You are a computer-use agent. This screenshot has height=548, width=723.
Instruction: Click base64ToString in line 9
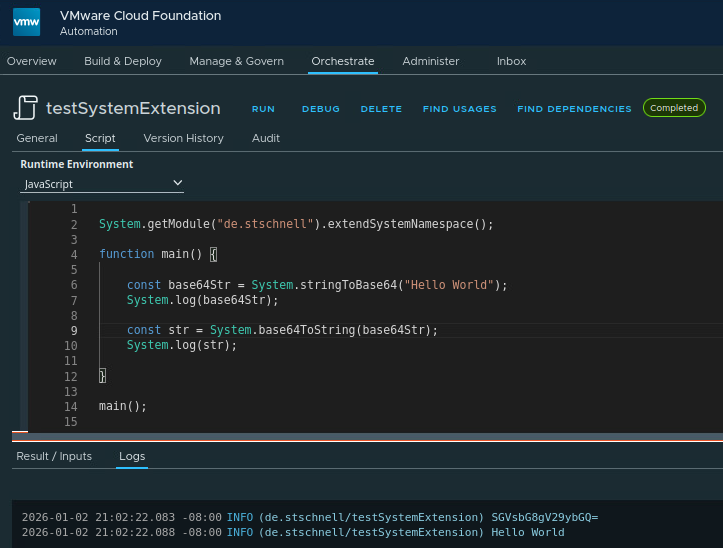[x=307, y=330]
